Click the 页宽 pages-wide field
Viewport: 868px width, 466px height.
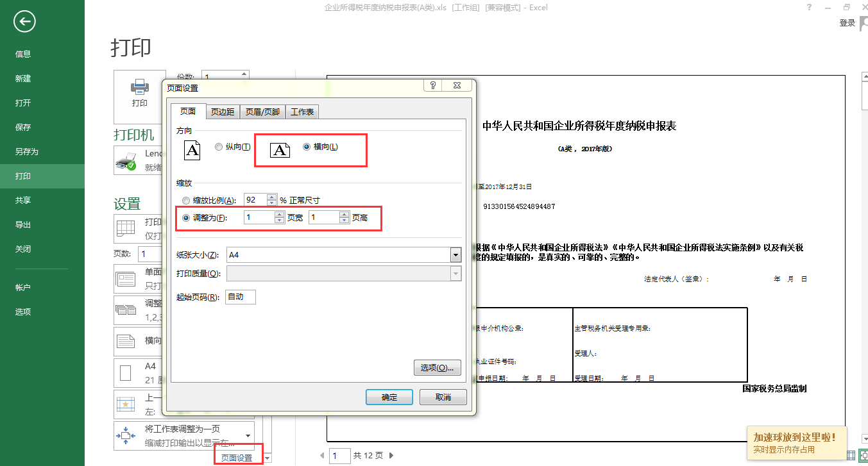point(259,218)
